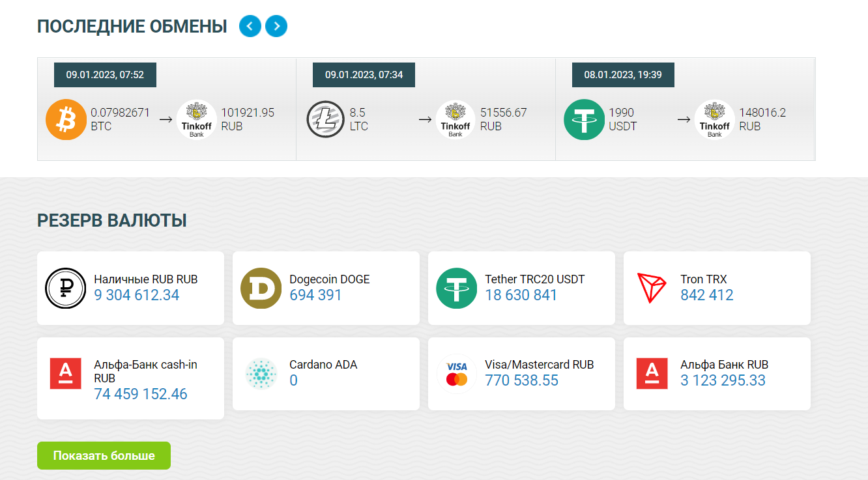Click the Tether icon in latest exchanges
The width and height of the screenshot is (868, 480).
click(x=584, y=119)
